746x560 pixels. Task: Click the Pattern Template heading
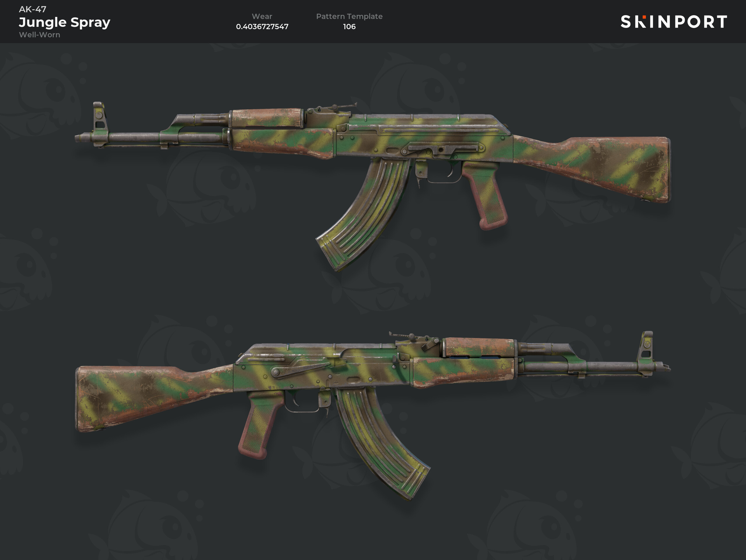(x=349, y=16)
